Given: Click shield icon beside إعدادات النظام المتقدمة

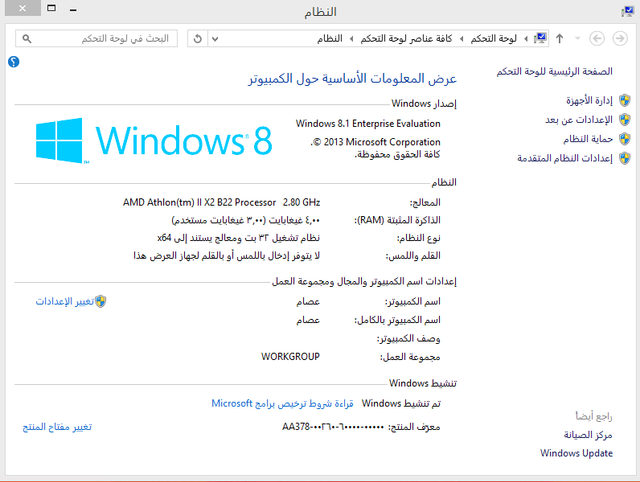Looking at the screenshot, I should coord(624,158).
